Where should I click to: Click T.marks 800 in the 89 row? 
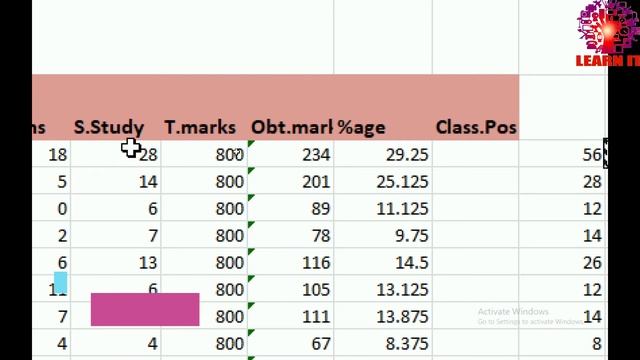(204, 208)
